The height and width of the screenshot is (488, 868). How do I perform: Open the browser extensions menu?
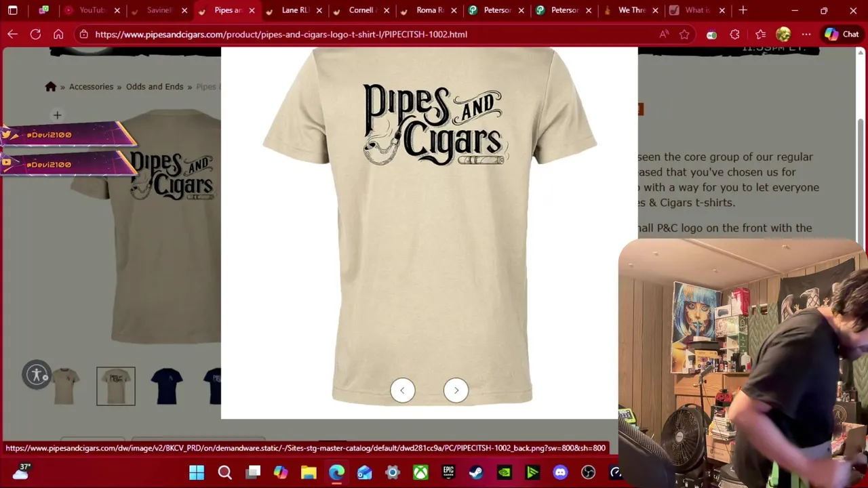pos(735,34)
